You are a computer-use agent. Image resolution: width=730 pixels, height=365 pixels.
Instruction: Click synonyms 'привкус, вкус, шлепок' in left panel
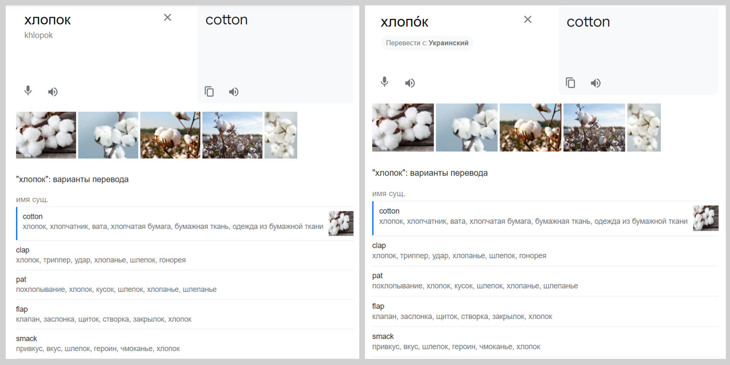[53, 349]
